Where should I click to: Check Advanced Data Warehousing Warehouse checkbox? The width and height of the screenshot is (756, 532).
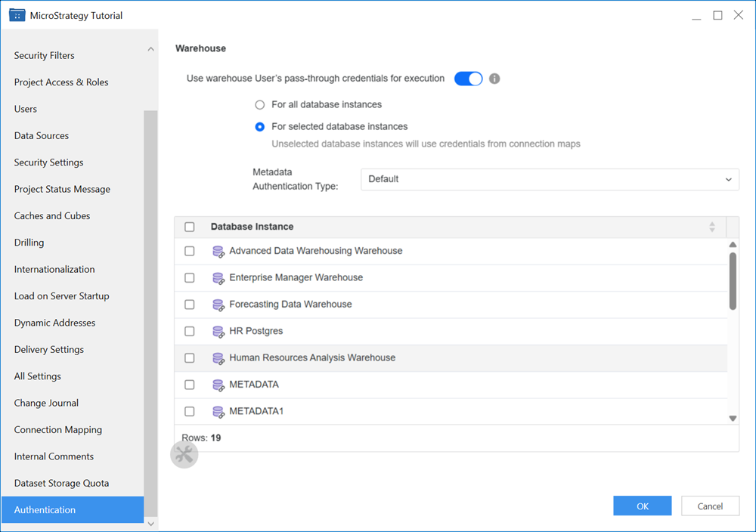coord(190,251)
